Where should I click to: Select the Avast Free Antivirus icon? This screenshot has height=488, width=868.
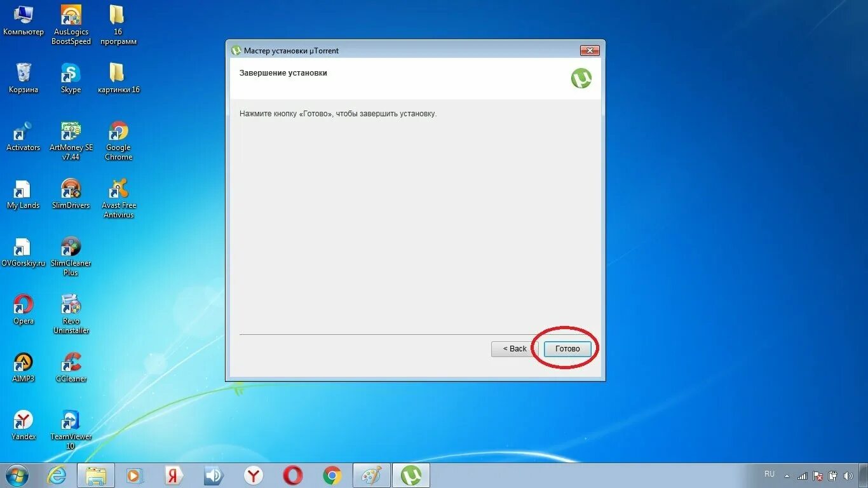click(119, 199)
